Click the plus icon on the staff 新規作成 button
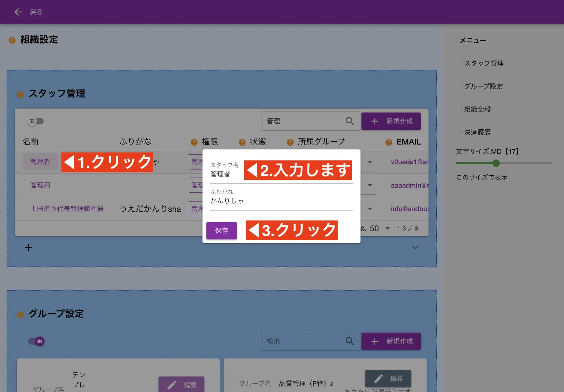Screen dimensions: 564x392 [x=374, y=121]
